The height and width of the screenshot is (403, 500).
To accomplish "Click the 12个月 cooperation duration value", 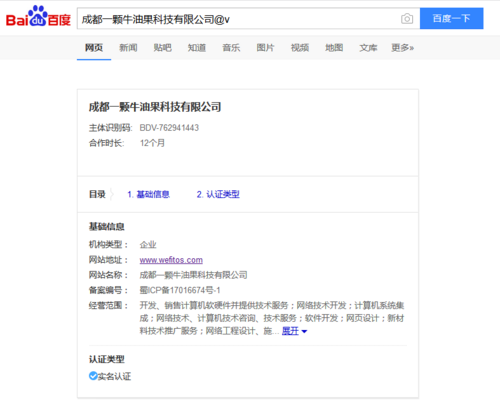I will coord(152,143).
